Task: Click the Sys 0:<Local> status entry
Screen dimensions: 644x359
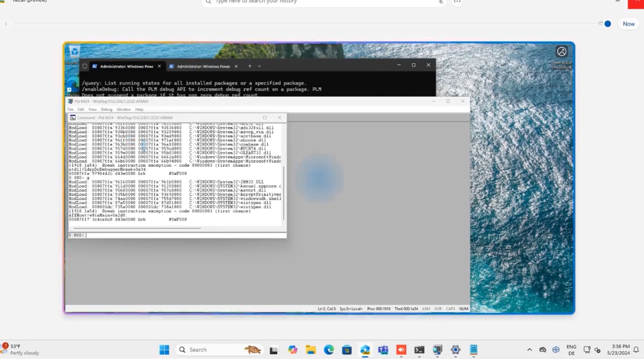Action: (351, 309)
